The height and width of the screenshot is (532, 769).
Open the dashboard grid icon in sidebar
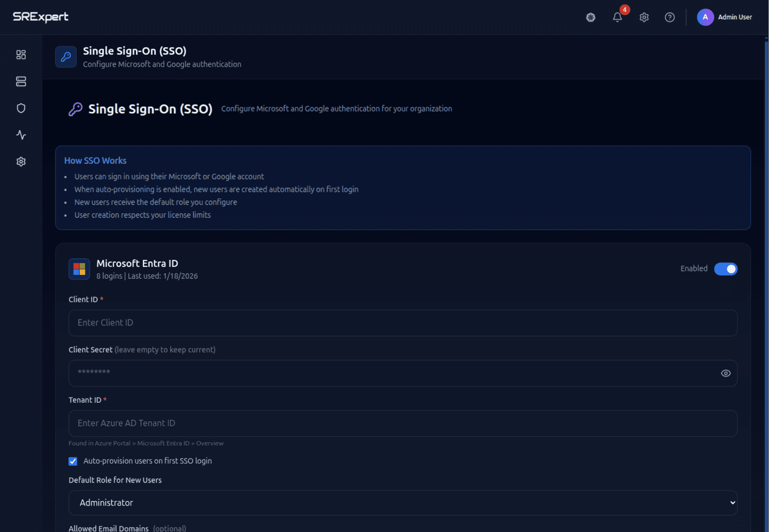(x=21, y=54)
